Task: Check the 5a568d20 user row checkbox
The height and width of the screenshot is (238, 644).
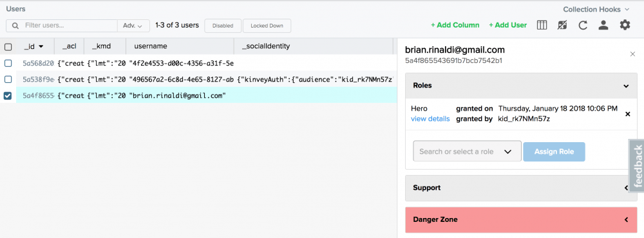Action: pos(8,63)
